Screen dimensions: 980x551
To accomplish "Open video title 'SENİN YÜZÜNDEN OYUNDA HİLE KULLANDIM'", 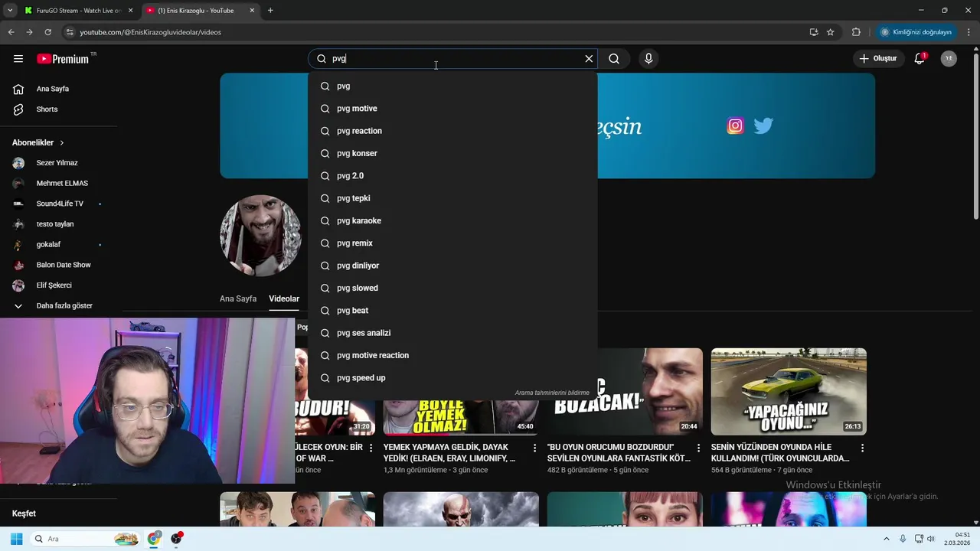I will 780,452.
